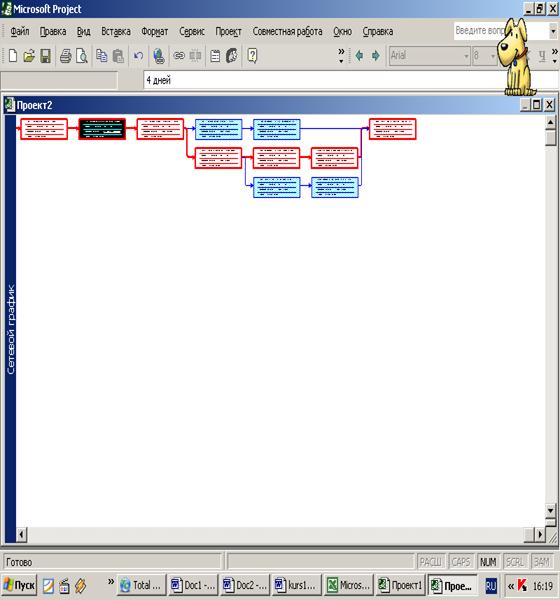Screen dimensions: 560x600
Task: Open a file with the folder icon
Action: coord(29,56)
